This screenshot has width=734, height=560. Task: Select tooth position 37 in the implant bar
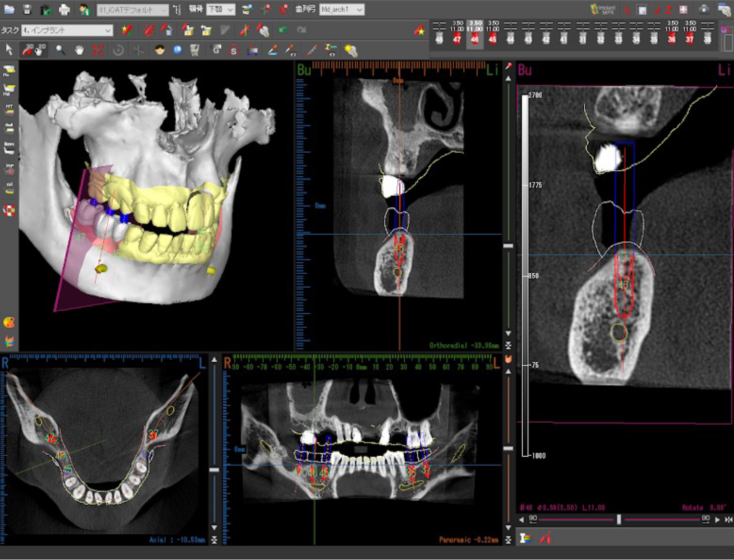tap(690, 33)
